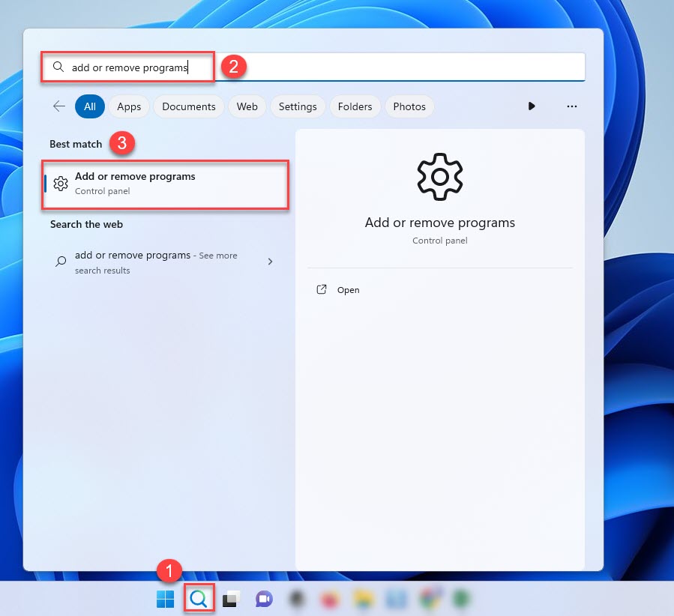
Task: Click the game play triangle icon near the filters
Action: [532, 106]
